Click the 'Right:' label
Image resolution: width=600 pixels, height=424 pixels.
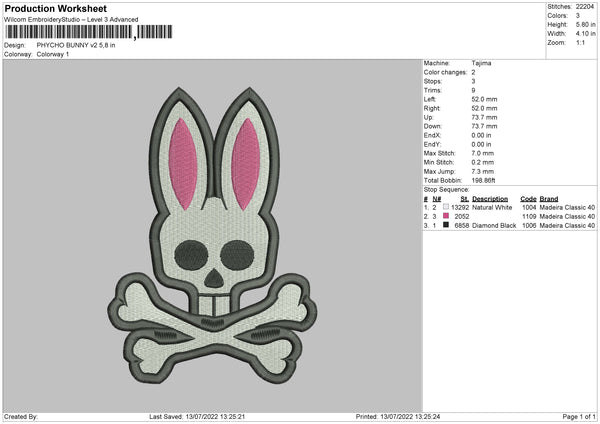(432, 108)
